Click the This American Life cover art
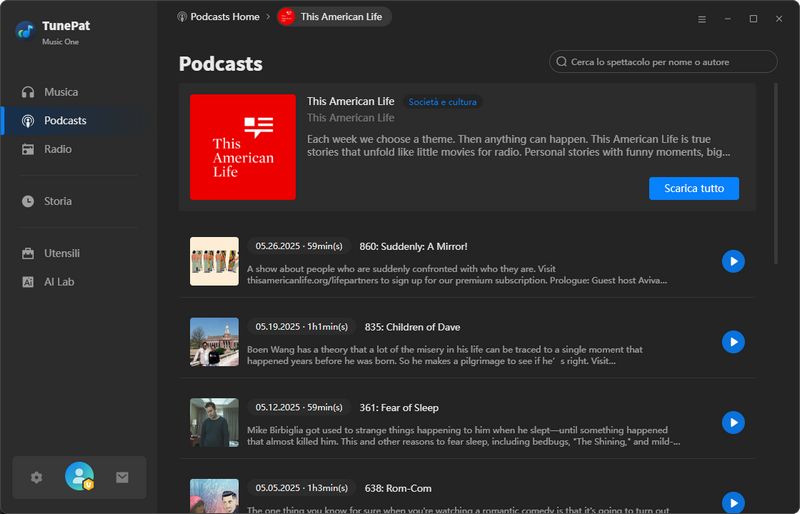 click(x=242, y=147)
